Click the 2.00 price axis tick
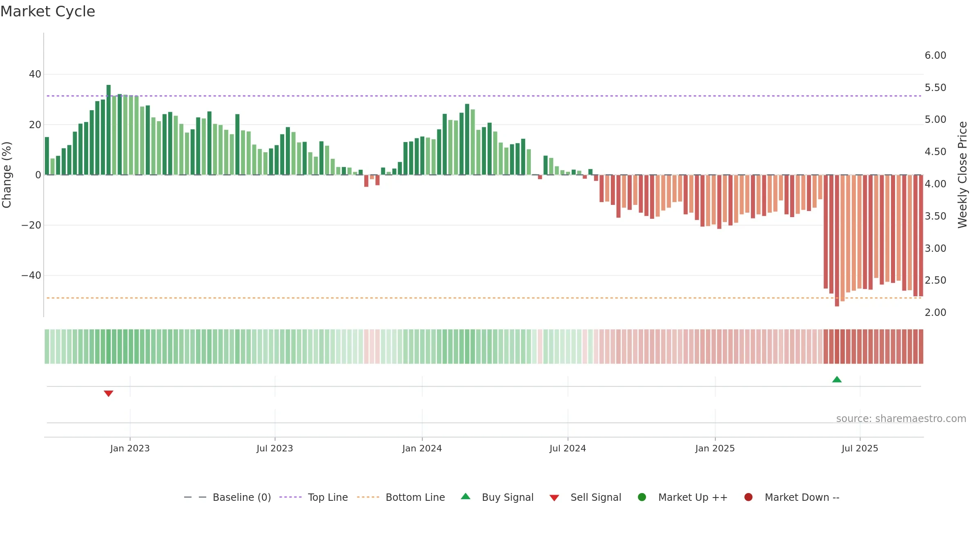Image resolution: width=980 pixels, height=551 pixels. pyautogui.click(x=935, y=313)
